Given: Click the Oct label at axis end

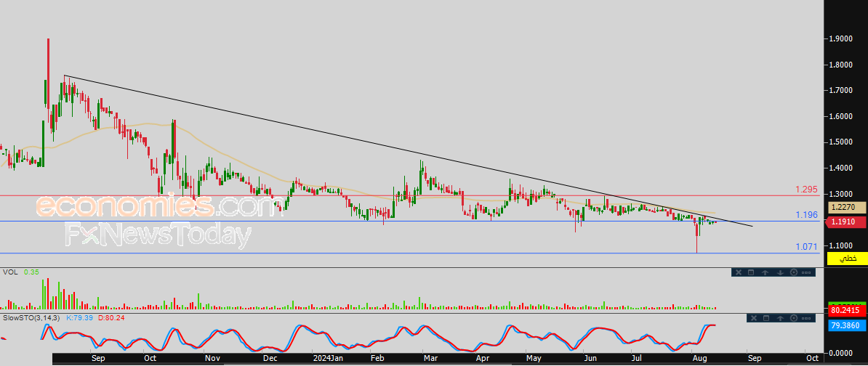Looking at the screenshot, I should [x=812, y=358].
